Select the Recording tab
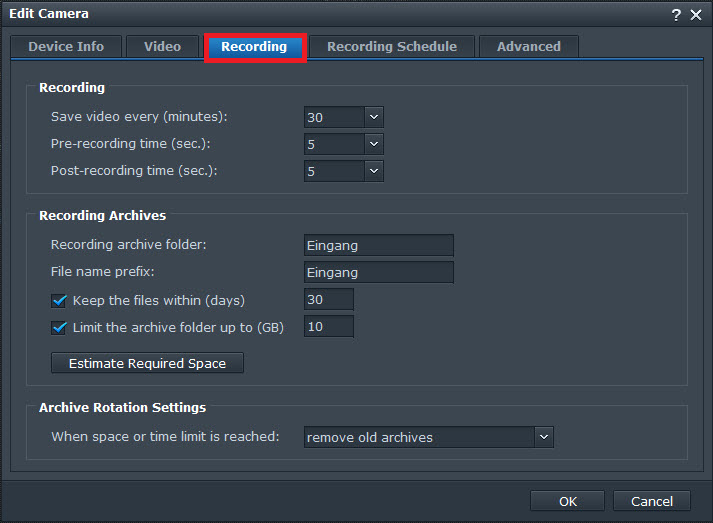The image size is (713, 523). coord(254,47)
